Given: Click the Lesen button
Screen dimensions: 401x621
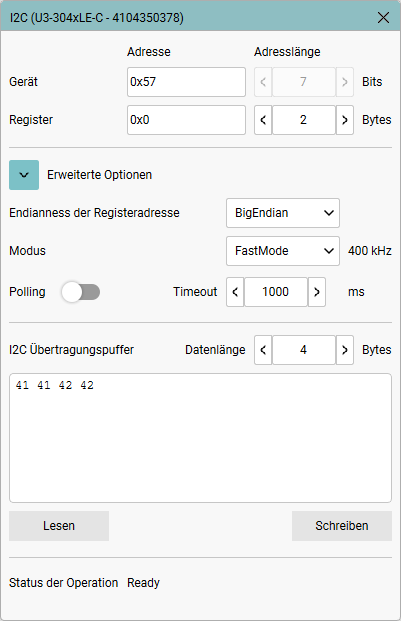Looking at the screenshot, I should [x=59, y=526].
